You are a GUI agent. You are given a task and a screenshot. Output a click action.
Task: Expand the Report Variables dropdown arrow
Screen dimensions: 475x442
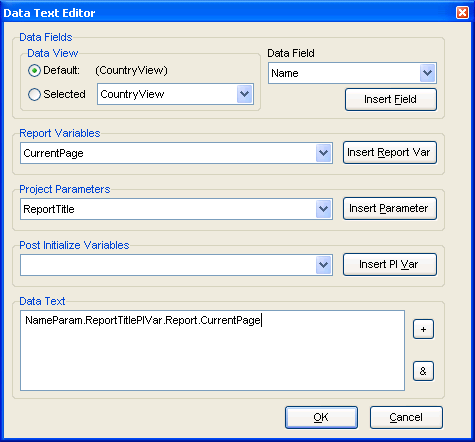coord(323,153)
